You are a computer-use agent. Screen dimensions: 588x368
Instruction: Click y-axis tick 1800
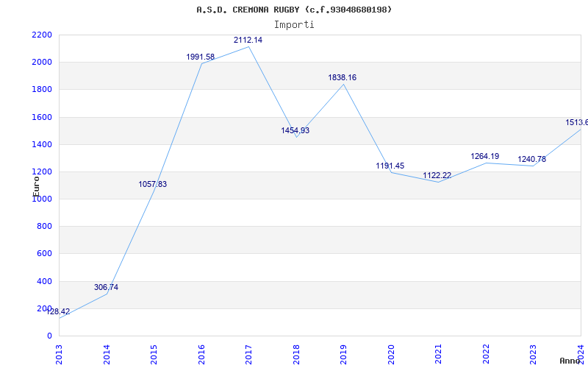[x=42, y=90]
